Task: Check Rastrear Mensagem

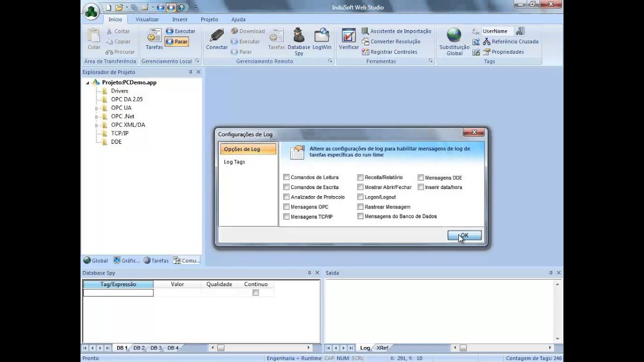Action: click(360, 207)
